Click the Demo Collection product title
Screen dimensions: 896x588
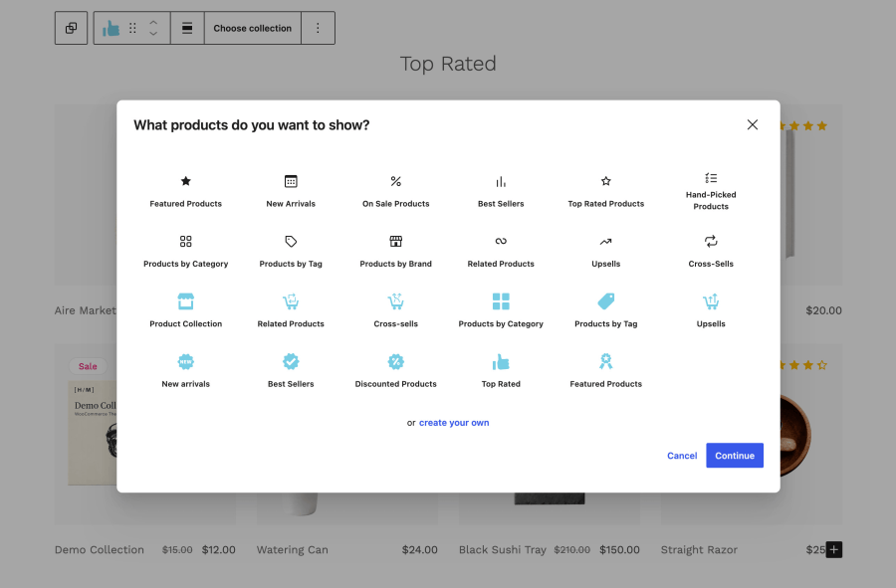100,550
